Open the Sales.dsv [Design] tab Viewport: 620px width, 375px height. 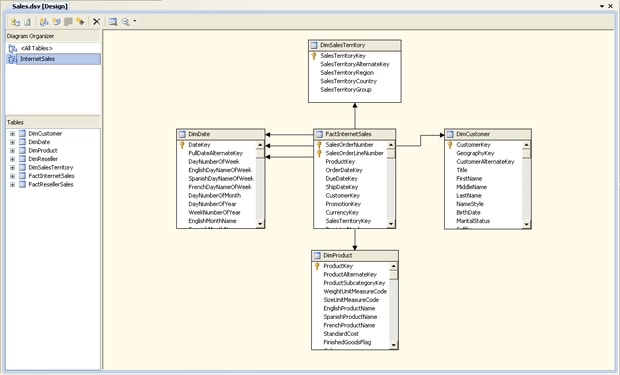[40, 6]
